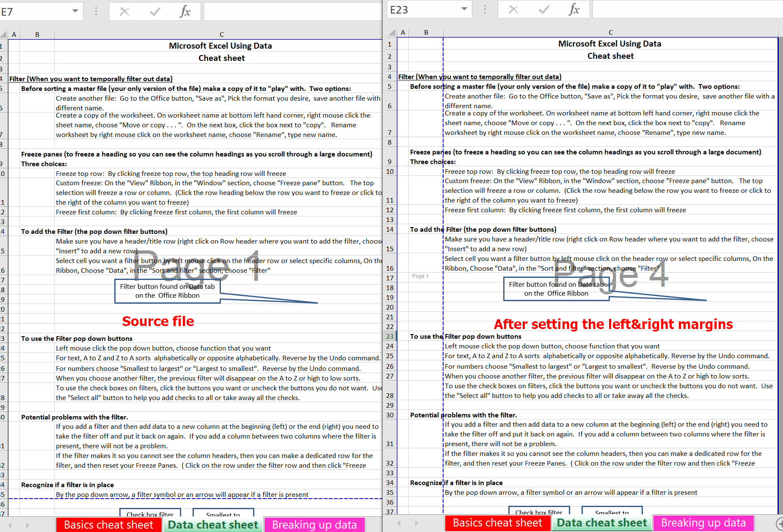Click 'Left mouse click the pop down button' right
Viewport: 783px width, 532px height.
click(552, 346)
